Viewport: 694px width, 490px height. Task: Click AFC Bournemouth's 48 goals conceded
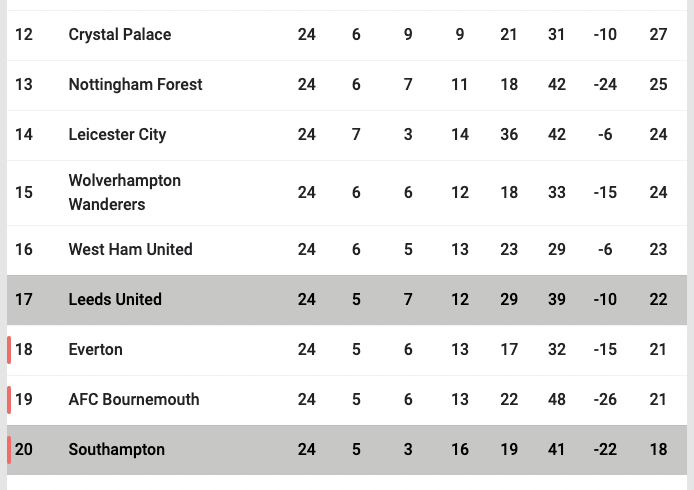tap(556, 400)
